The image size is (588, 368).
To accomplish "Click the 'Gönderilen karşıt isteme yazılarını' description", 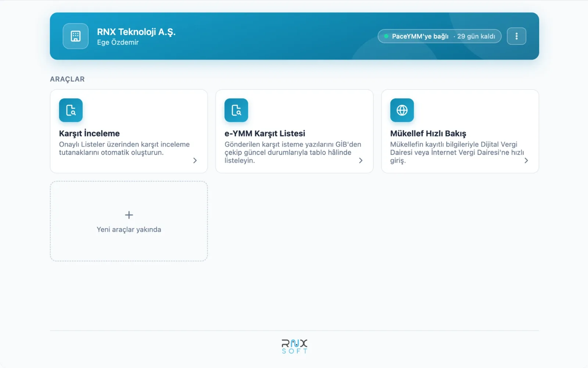I will pyautogui.click(x=293, y=152).
